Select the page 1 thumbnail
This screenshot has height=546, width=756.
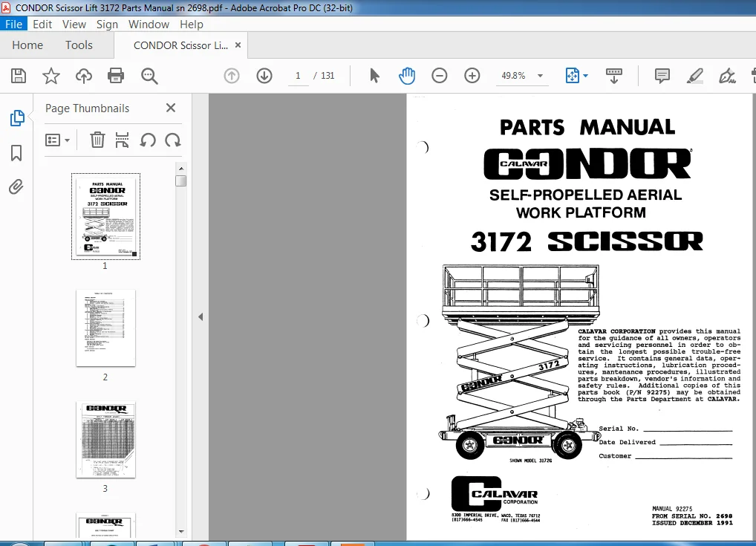pos(106,217)
